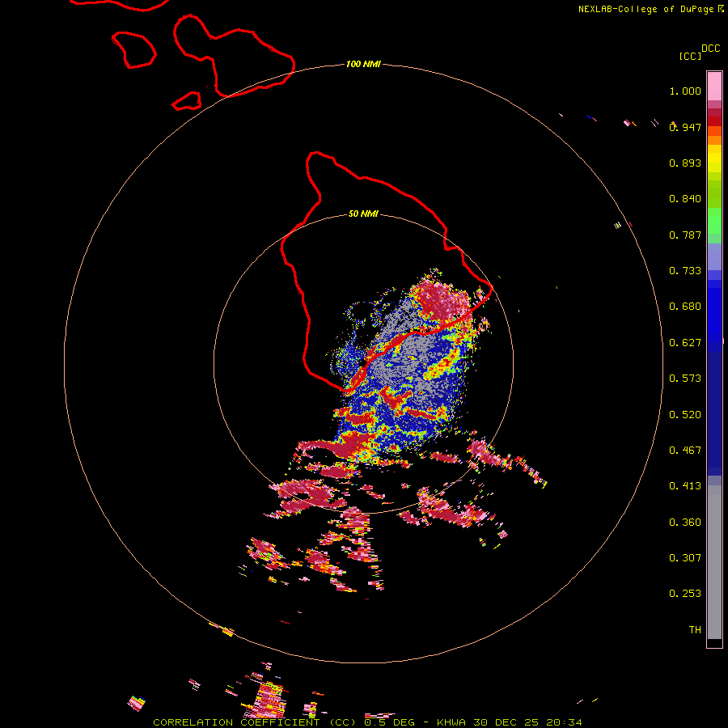Click the gray lower segment of the color bar
Viewport: 728px width, 728px height.
(x=714, y=562)
